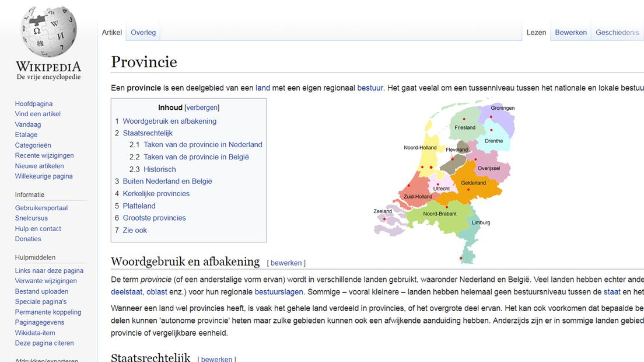Jump to Buiten Nederland en België

click(167, 181)
